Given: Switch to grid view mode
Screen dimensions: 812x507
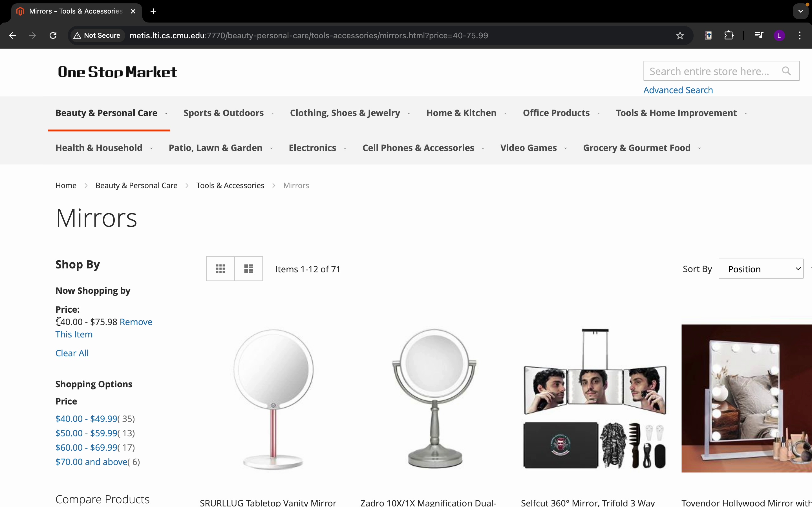Looking at the screenshot, I should coord(220,269).
